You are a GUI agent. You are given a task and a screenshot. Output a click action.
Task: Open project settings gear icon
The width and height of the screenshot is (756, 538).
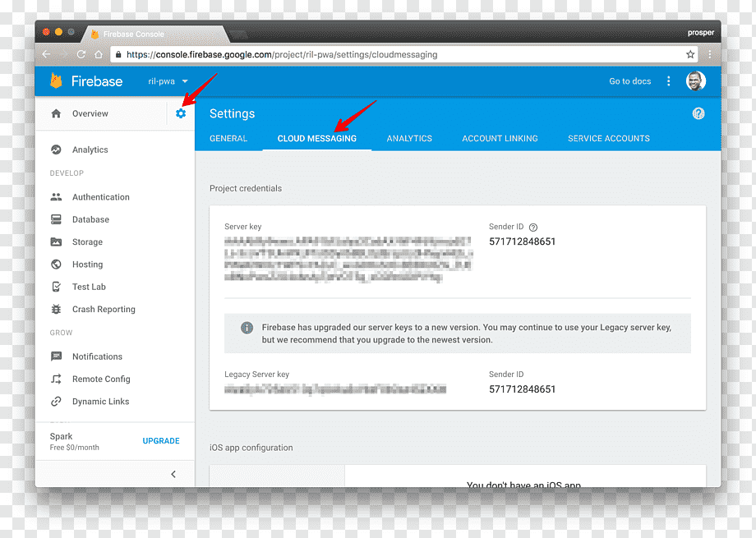click(181, 114)
